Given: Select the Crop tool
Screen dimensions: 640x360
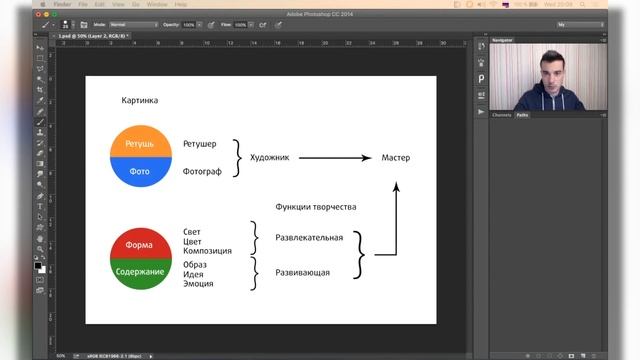Looking at the screenshot, I should coord(40,90).
